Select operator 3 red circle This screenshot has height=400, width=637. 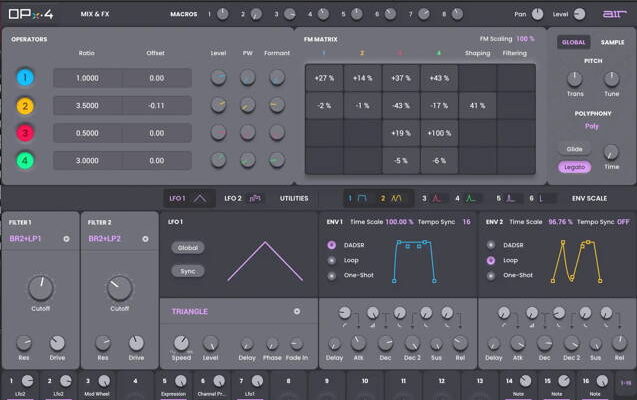pyautogui.click(x=26, y=133)
